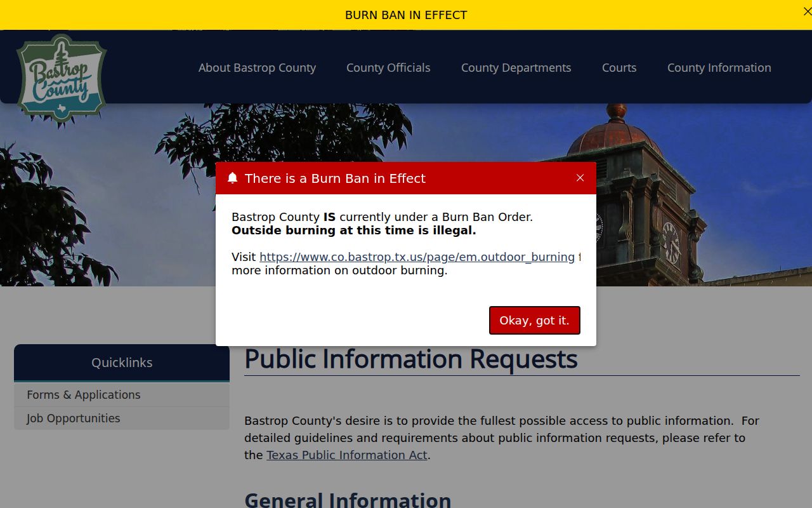
Task: Click 'Outside burning at this time is illegal.' text
Action: [x=354, y=231]
